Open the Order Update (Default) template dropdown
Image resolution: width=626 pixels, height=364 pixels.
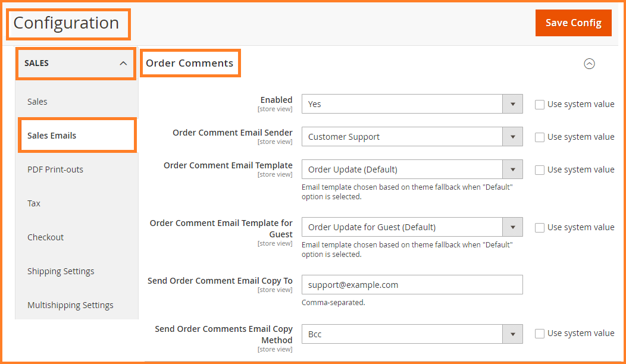point(412,170)
